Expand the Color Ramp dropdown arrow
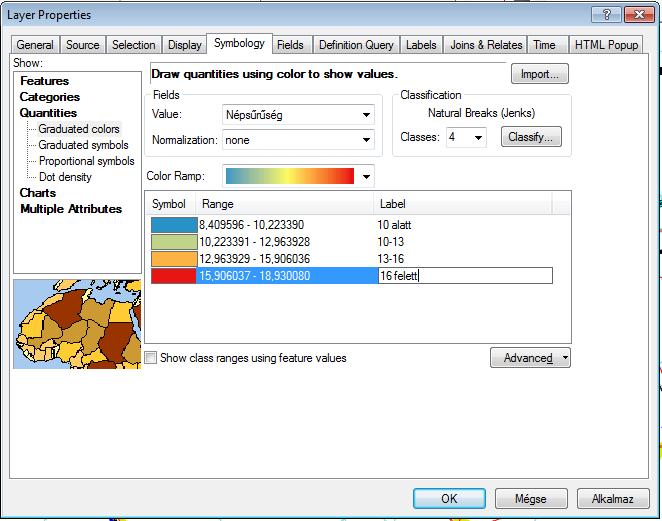This screenshot has height=521, width=662. [366, 176]
